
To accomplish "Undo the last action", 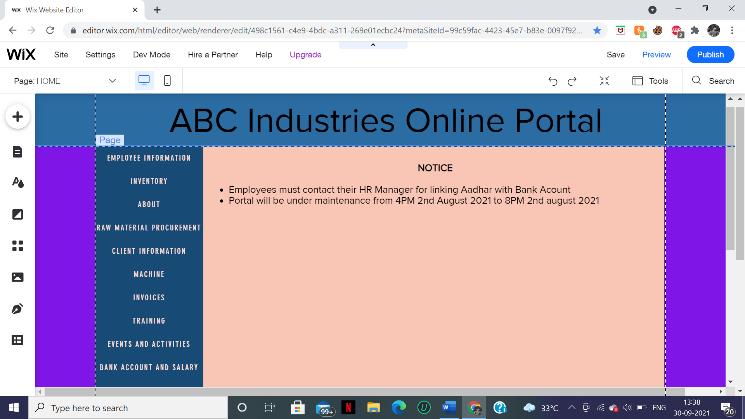I will click(x=553, y=81).
